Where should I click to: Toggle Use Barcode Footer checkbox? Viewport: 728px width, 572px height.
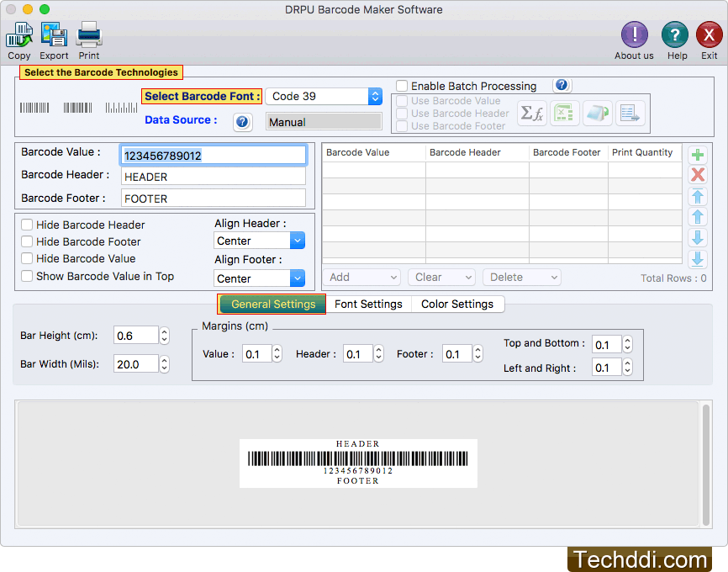pyautogui.click(x=402, y=126)
